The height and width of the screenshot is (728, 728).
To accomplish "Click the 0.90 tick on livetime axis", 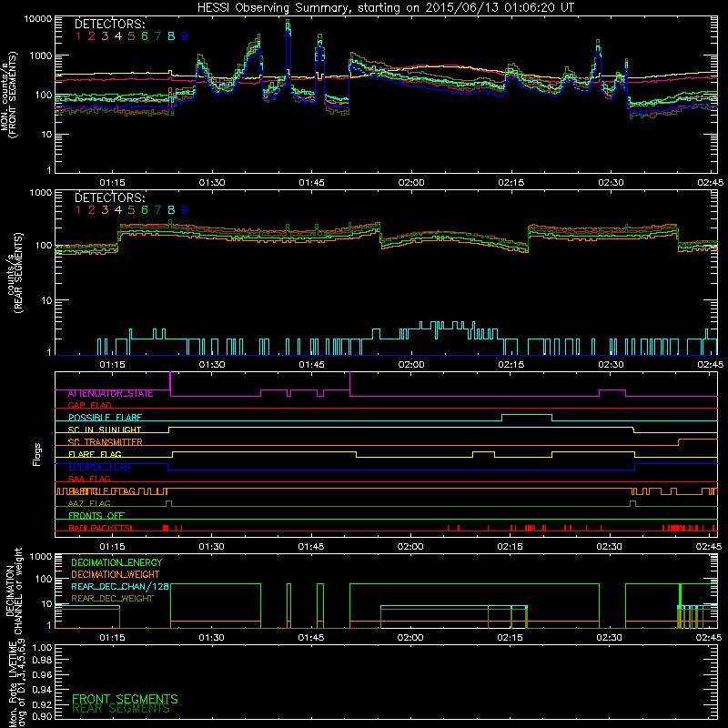I will coord(42,716).
